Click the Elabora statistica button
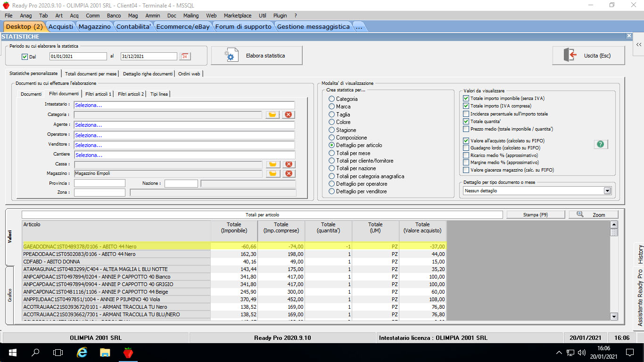The height and width of the screenshot is (362, 644). (x=256, y=56)
